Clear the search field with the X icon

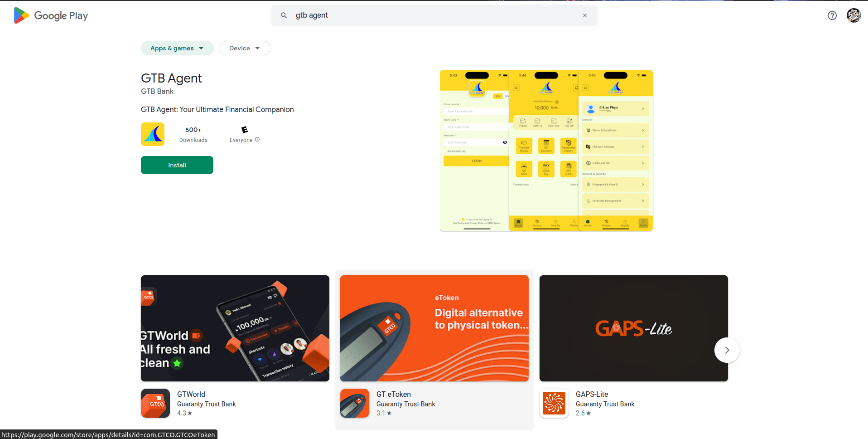(x=585, y=15)
